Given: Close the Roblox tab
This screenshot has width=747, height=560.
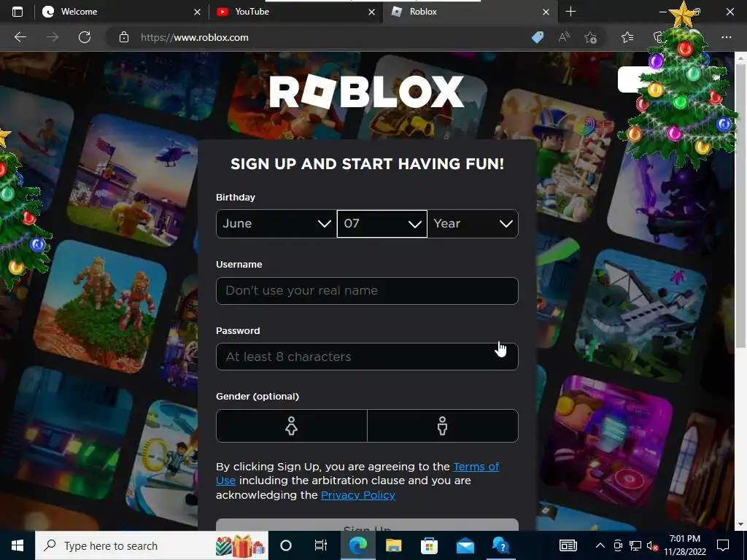Looking at the screenshot, I should (546, 12).
